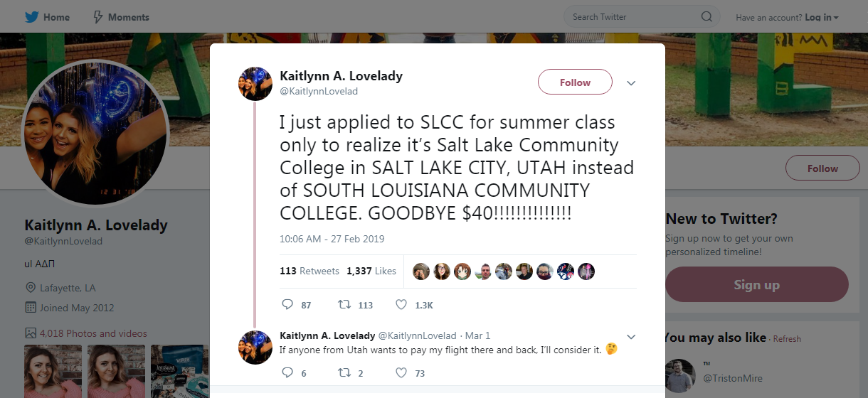This screenshot has height=398, width=868.
Task: Reply to the main SLCC tweet
Action: [288, 305]
